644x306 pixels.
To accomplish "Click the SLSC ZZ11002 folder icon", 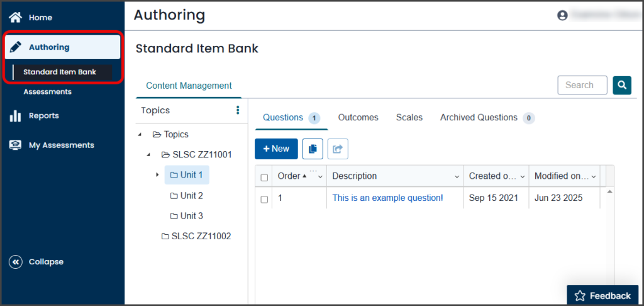I will [165, 237].
